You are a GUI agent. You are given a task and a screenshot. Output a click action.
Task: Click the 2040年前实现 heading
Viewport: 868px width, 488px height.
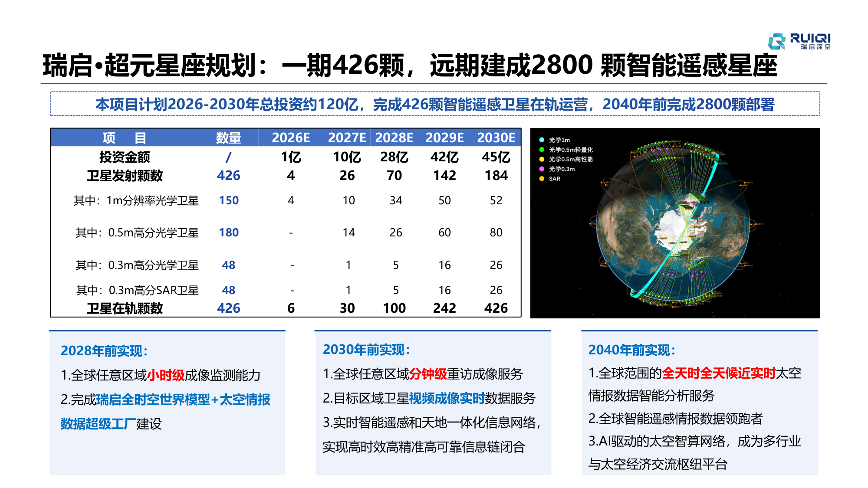click(632, 350)
